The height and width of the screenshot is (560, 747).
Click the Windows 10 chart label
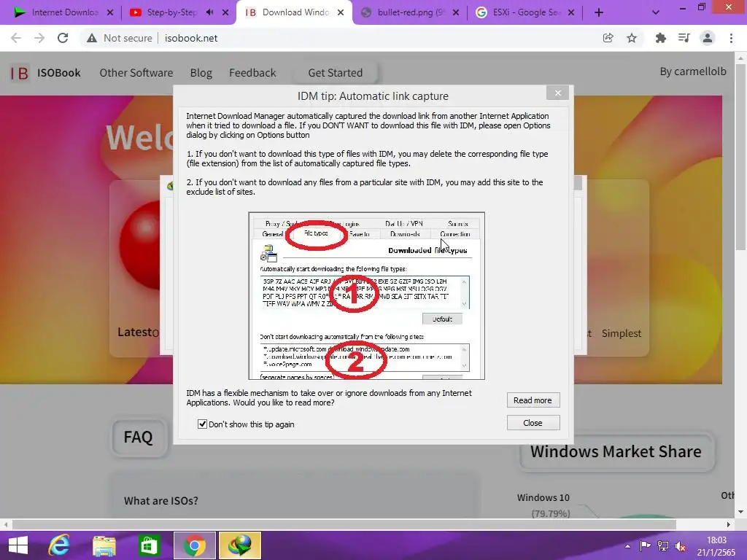click(543, 497)
